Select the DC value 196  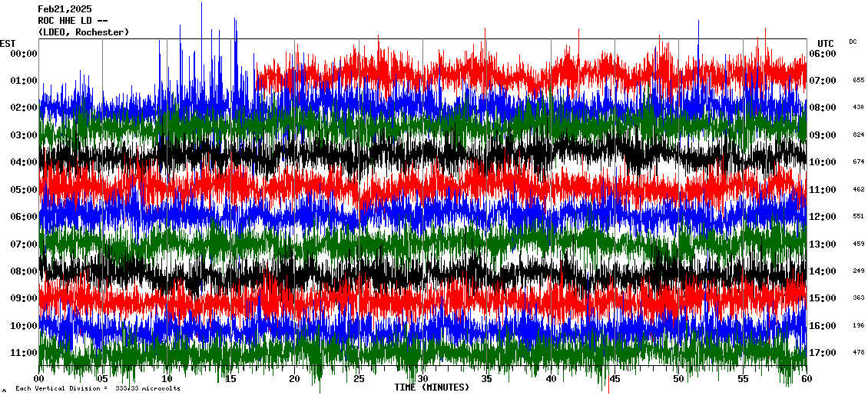click(x=858, y=325)
